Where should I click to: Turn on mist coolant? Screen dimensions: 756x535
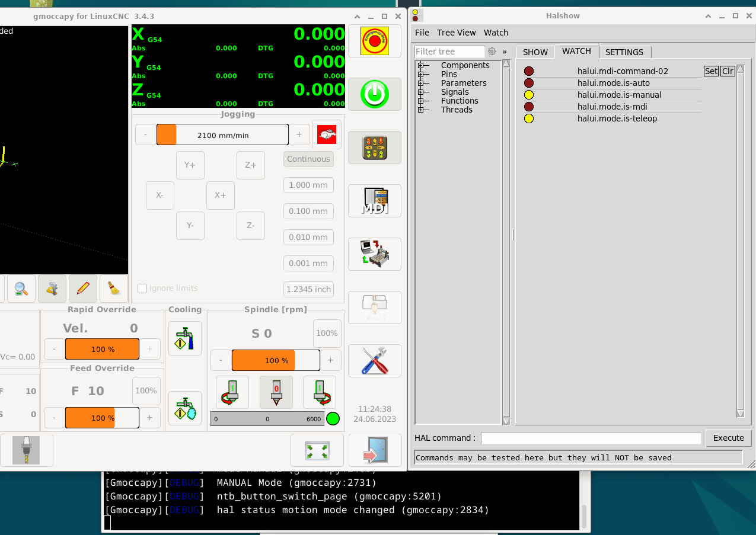pyautogui.click(x=185, y=408)
